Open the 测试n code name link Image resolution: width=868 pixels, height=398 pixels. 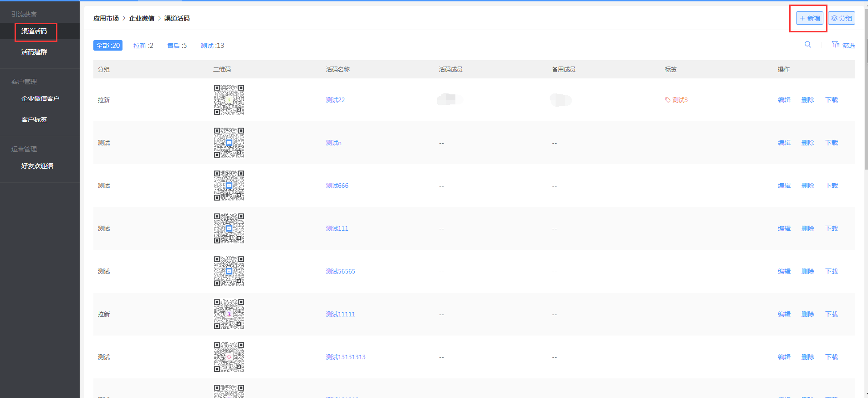click(333, 143)
